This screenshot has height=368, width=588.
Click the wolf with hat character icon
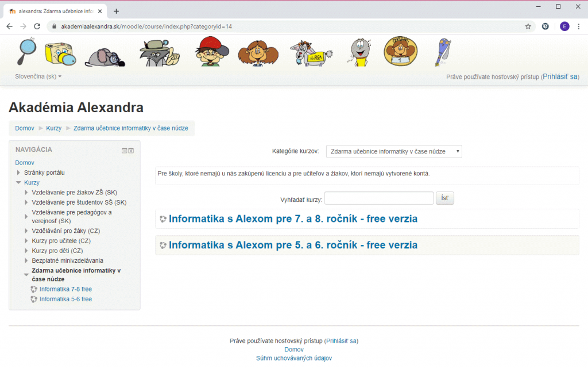point(159,53)
